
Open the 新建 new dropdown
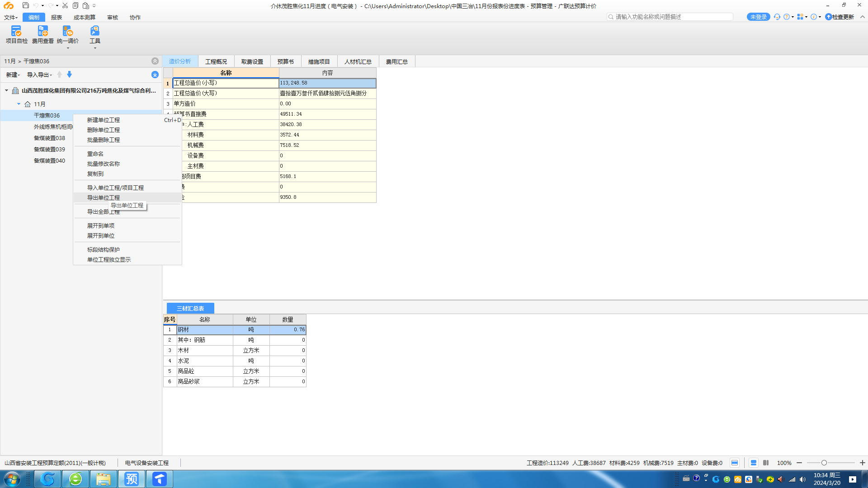[13, 75]
